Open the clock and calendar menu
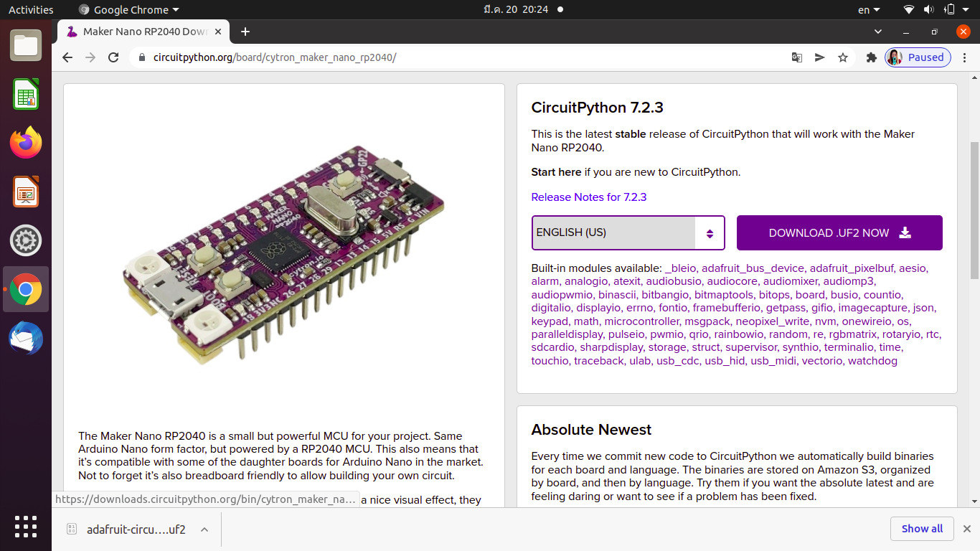Image resolution: width=980 pixels, height=551 pixels. coord(516,9)
